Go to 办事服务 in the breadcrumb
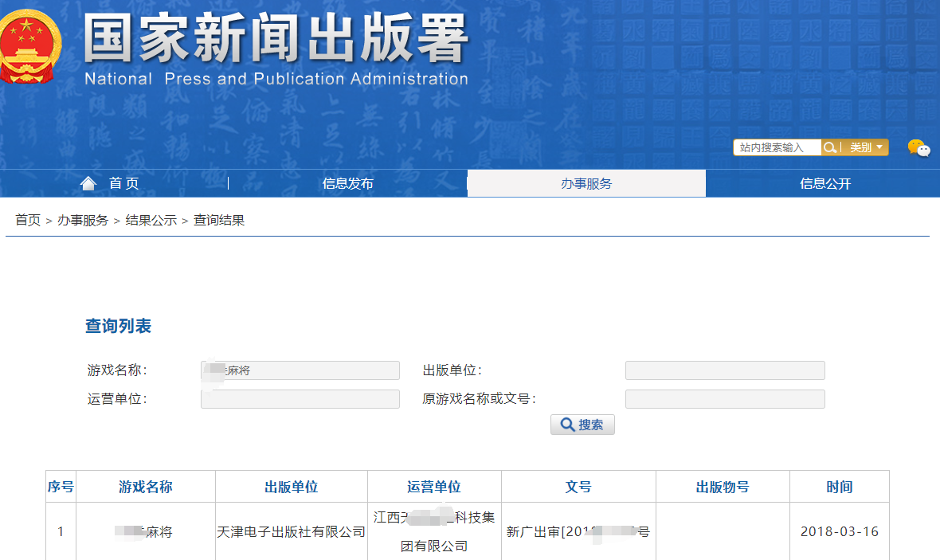The image size is (940, 560). pos(83,221)
